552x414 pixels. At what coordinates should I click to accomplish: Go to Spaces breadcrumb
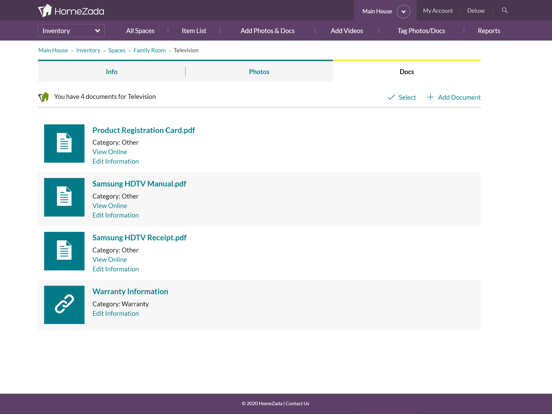tap(117, 50)
